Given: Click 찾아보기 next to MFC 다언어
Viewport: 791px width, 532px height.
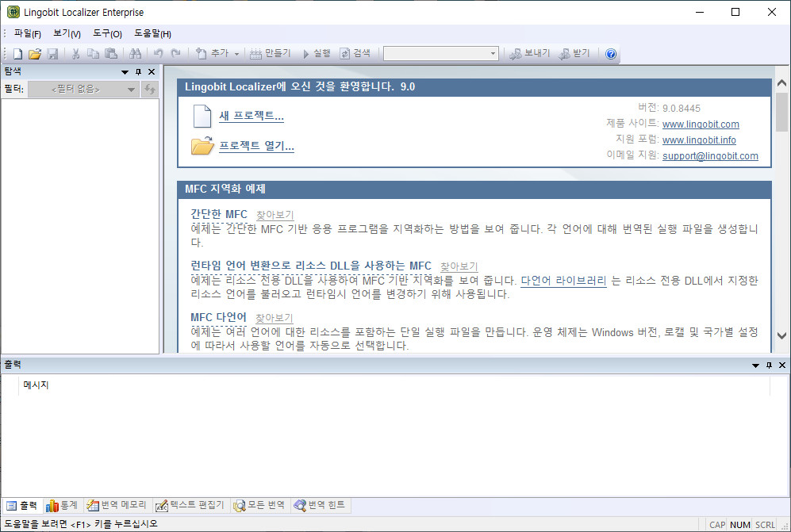Looking at the screenshot, I should tap(274, 318).
